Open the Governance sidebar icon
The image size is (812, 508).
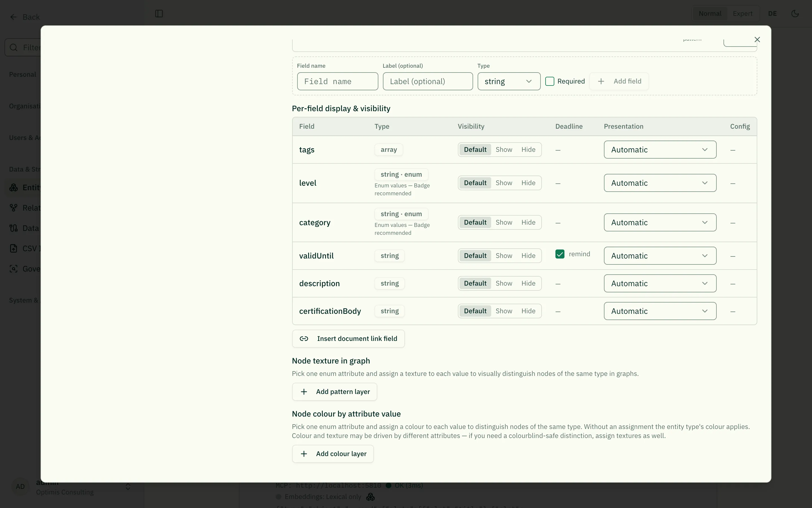tap(14, 269)
